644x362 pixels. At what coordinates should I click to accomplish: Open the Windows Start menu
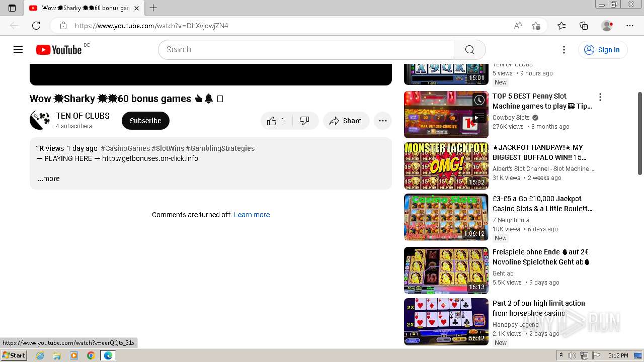point(14,355)
